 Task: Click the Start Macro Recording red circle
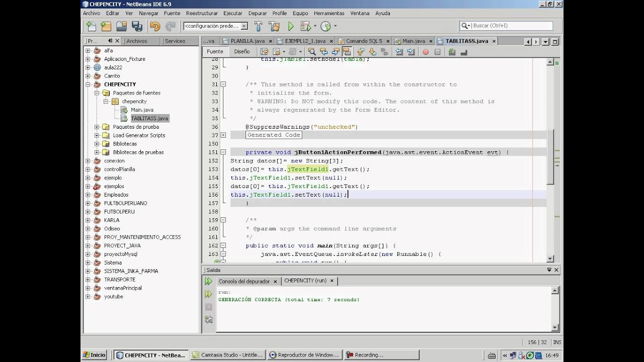pyautogui.click(x=426, y=52)
